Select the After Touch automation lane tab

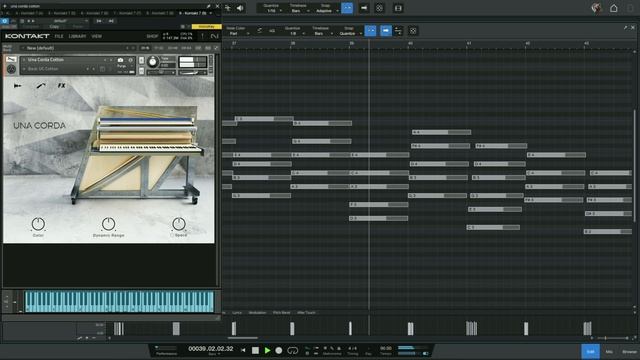point(306,313)
